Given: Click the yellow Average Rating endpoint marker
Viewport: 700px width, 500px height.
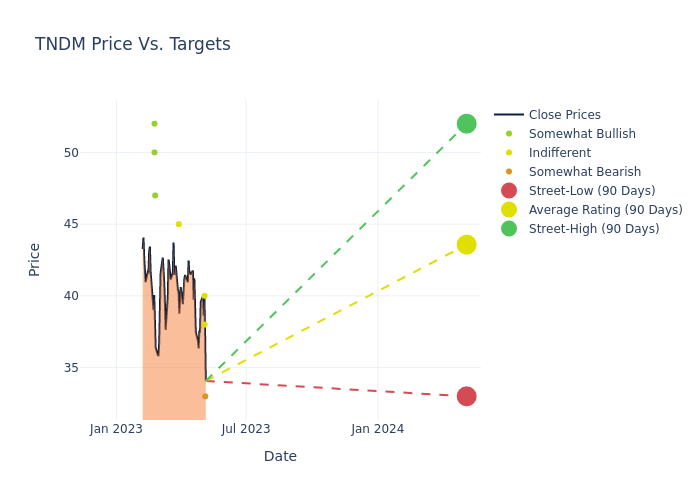Looking at the screenshot, I should click(466, 244).
